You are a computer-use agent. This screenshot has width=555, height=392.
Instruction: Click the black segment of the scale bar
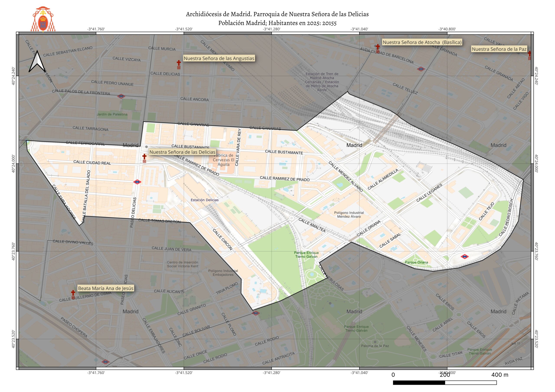coord(419,383)
